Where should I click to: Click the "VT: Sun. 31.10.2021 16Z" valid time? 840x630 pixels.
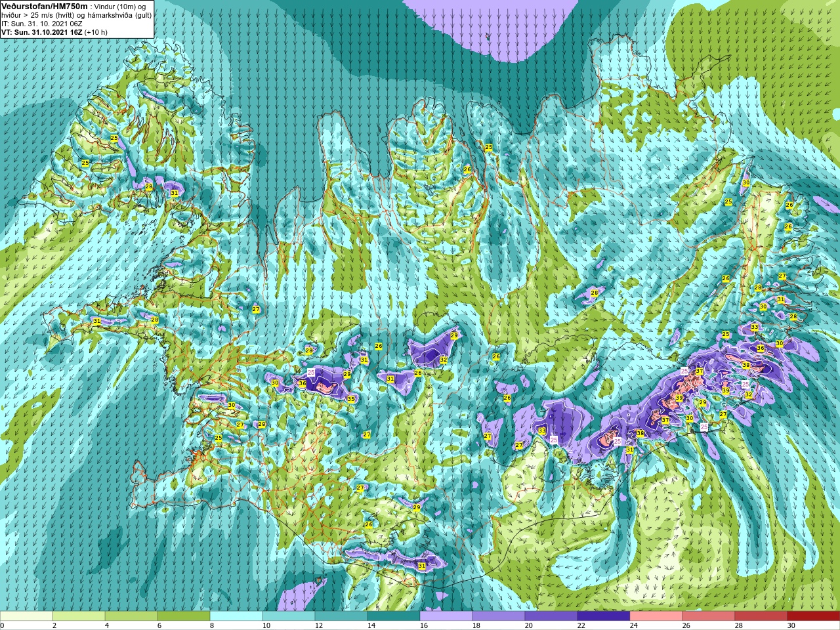pyautogui.click(x=41, y=31)
